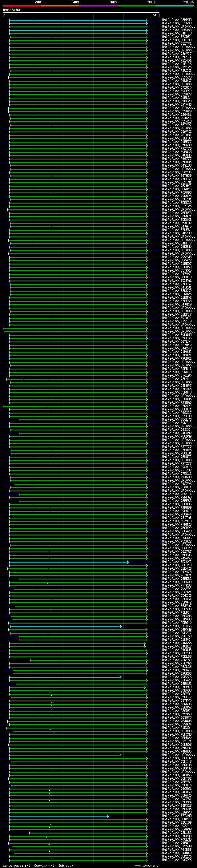Select label UniRef100_B8M2C6
197x868 pixels.
coord(177,856)
